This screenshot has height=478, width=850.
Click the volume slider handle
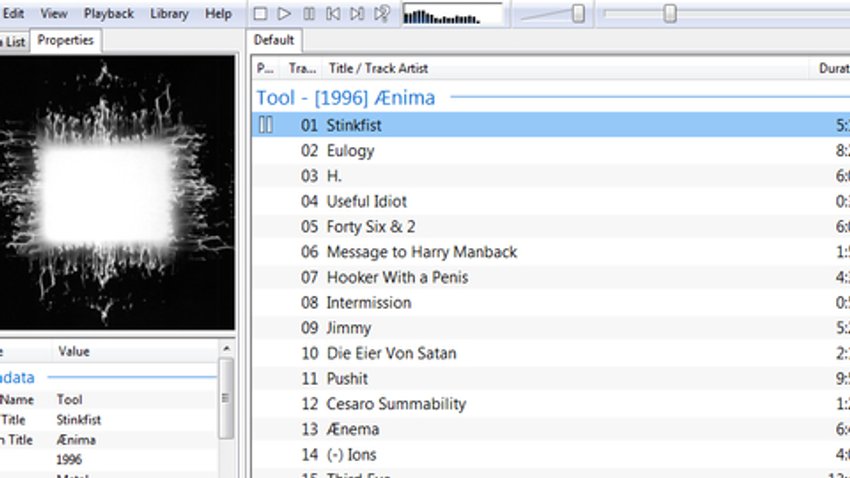point(578,14)
